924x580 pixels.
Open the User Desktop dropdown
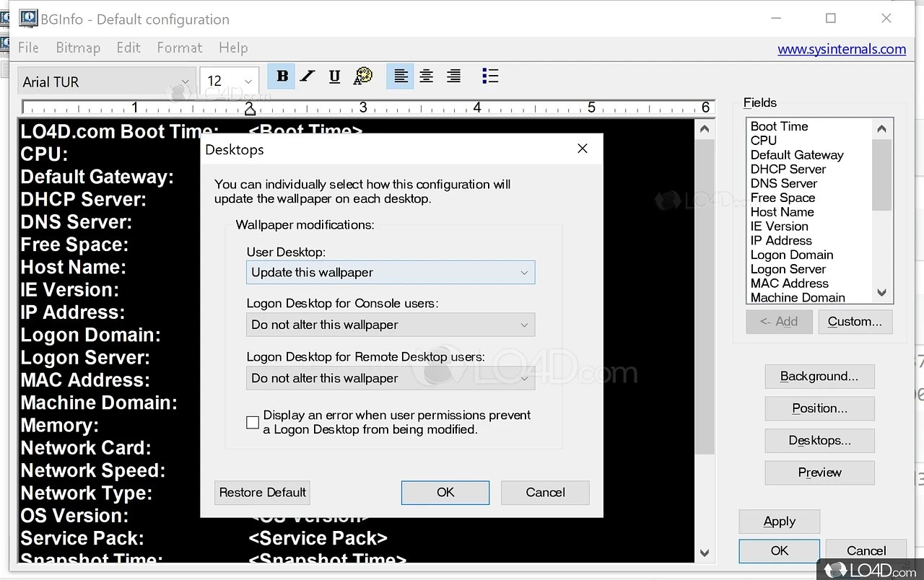[391, 273]
